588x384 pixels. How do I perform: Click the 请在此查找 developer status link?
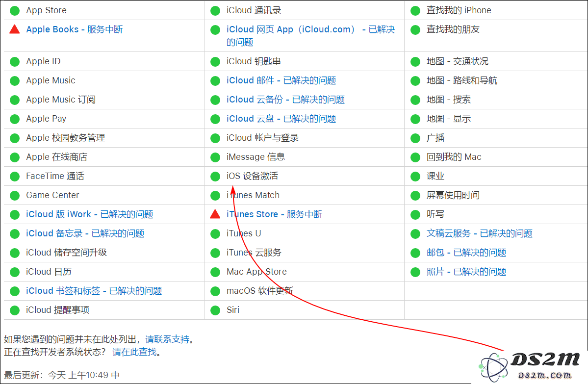[135, 352]
